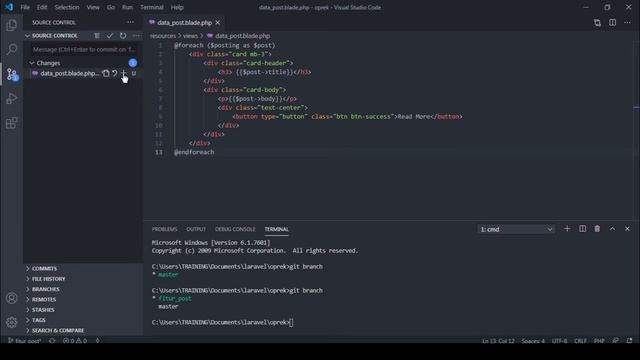Click synchronize changes icon in status bar
The width and height of the screenshot is (640, 360).
[52, 341]
